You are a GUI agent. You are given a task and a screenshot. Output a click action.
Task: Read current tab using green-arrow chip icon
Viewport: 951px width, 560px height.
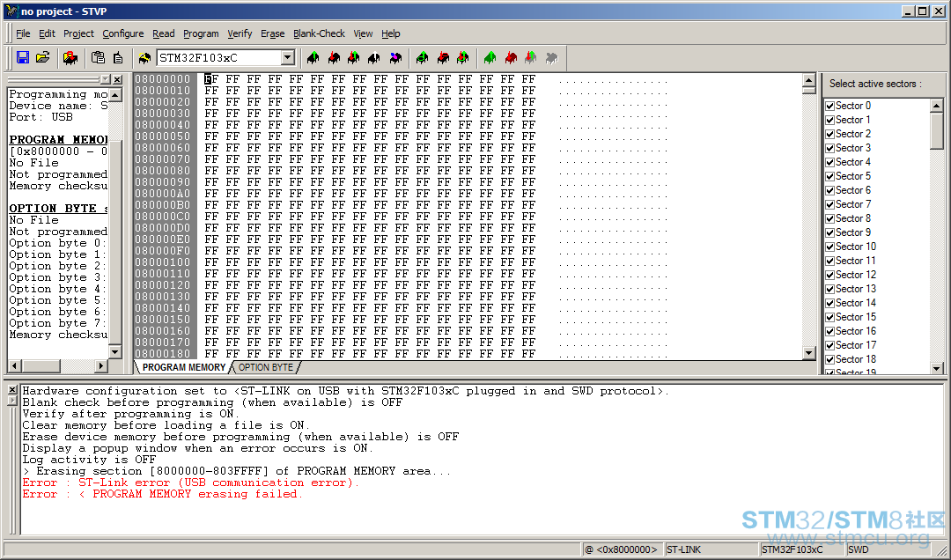(313, 57)
